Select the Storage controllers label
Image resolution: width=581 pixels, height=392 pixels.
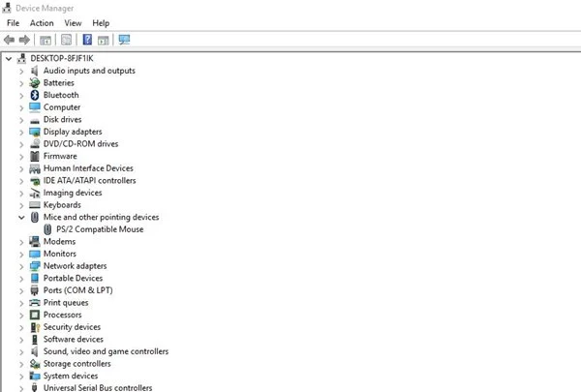tap(77, 364)
